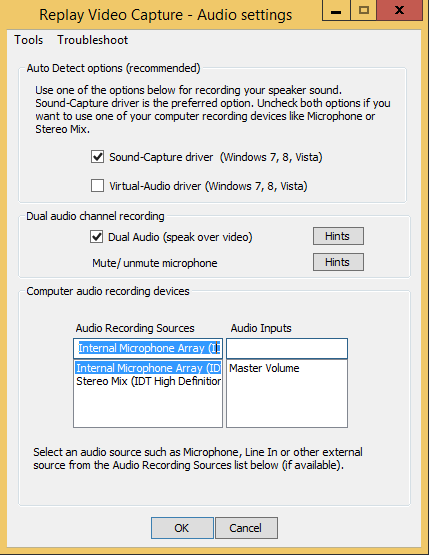429x556 pixels.
Task: Click the Audio Recording Sources combo field
Action: [148, 348]
